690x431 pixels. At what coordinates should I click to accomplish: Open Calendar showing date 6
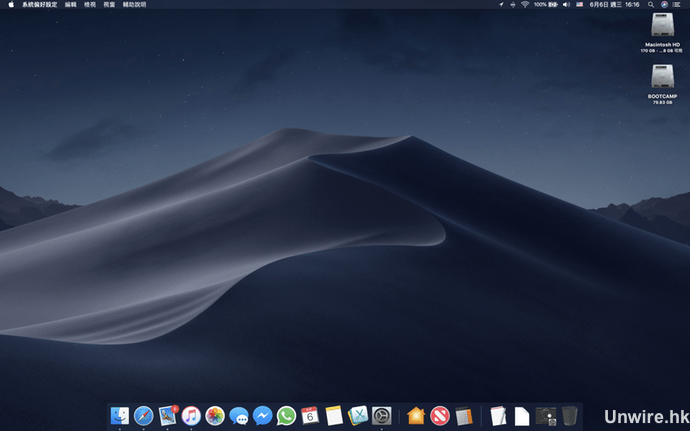[310, 416]
